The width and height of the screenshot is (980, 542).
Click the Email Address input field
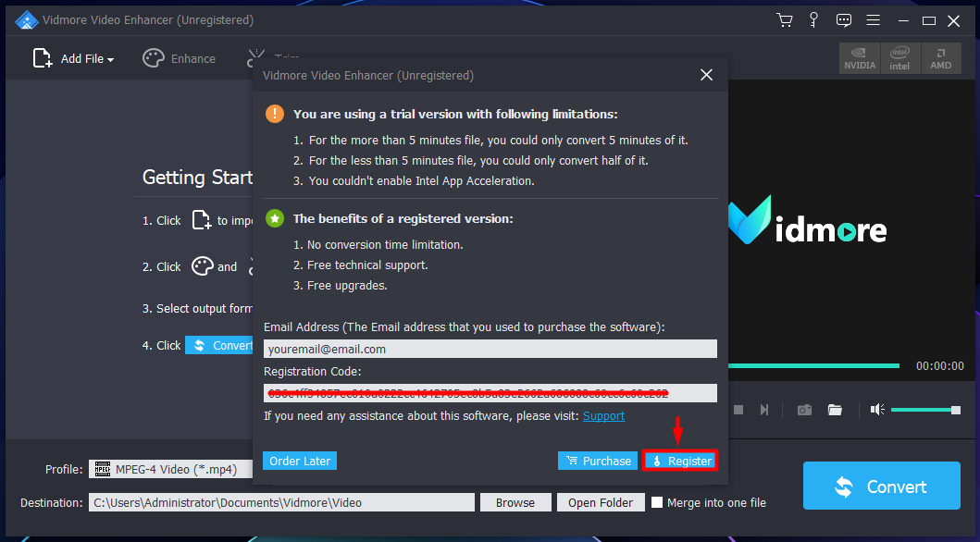[490, 349]
